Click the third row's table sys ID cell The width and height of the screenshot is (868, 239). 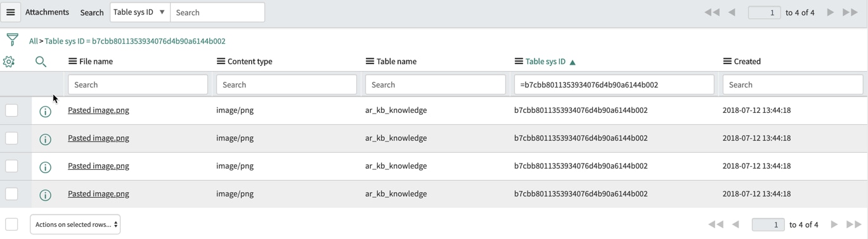pos(581,166)
